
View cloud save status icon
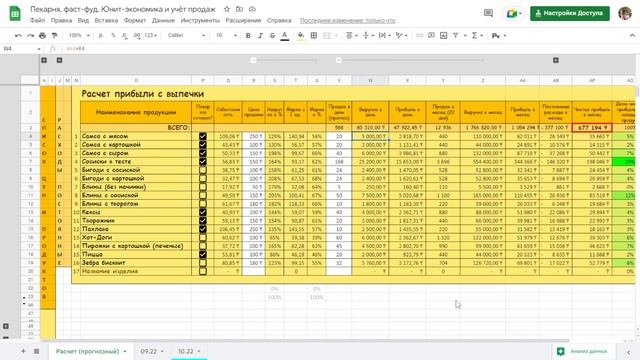click(x=252, y=9)
